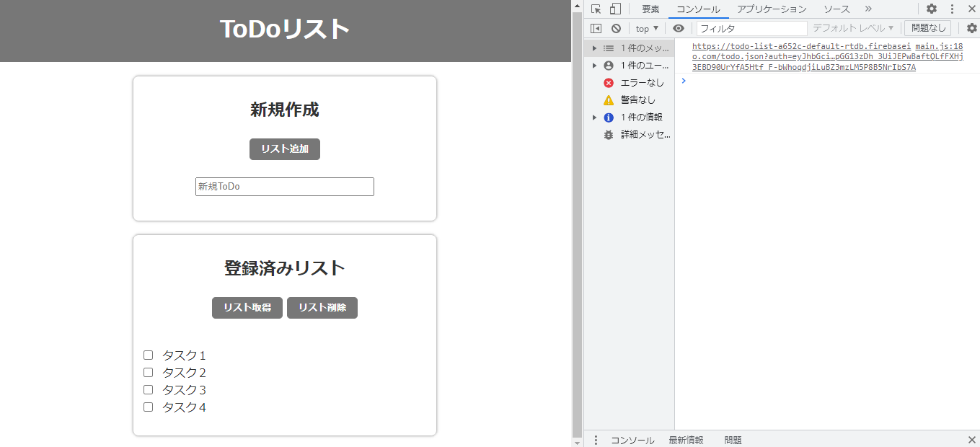Viewport: 980px width, 447px height.
Task: Expand the 1件のメッセージ entry
Action: (594, 48)
